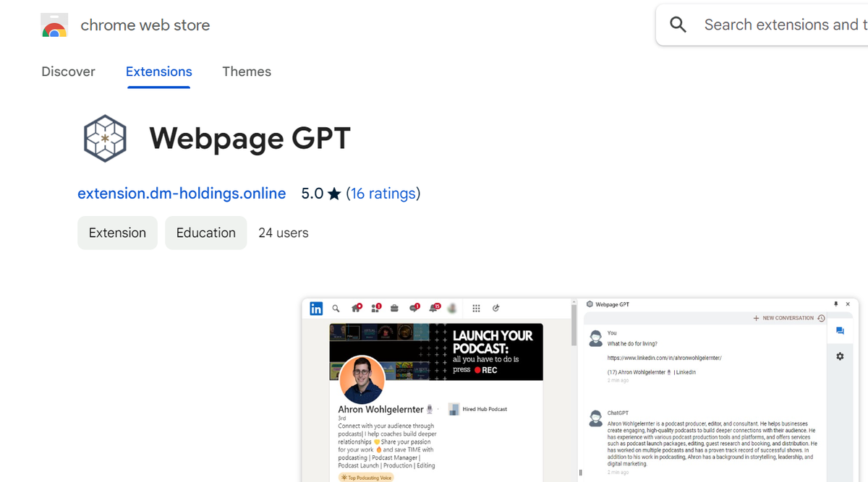Viewport: 868px width, 482px height.
Task: Open the 16 ratings link
Action: pos(383,194)
